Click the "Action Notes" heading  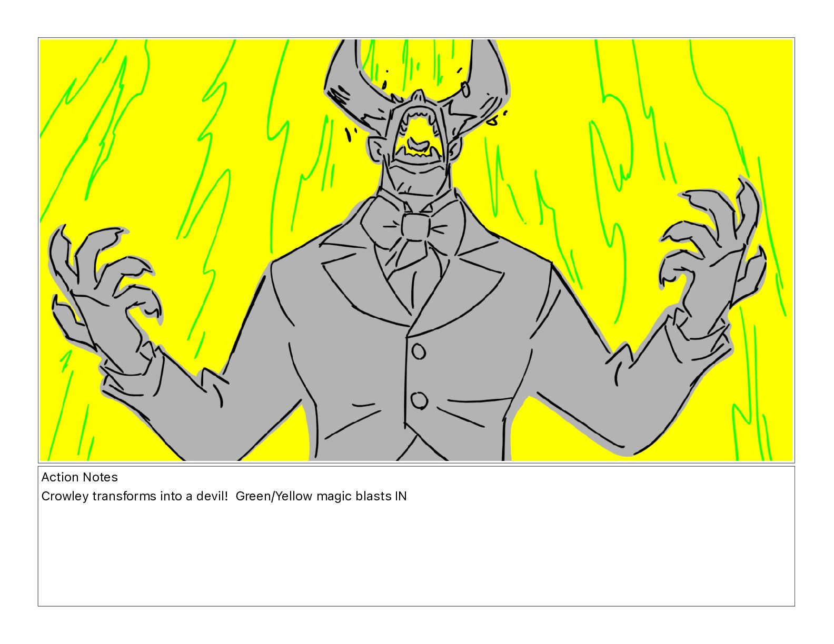click(80, 477)
